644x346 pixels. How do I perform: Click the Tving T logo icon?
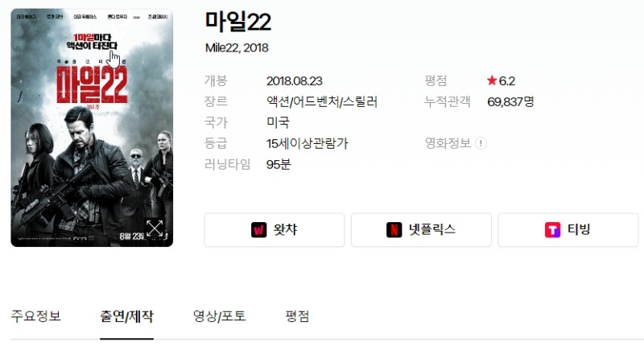(x=552, y=230)
